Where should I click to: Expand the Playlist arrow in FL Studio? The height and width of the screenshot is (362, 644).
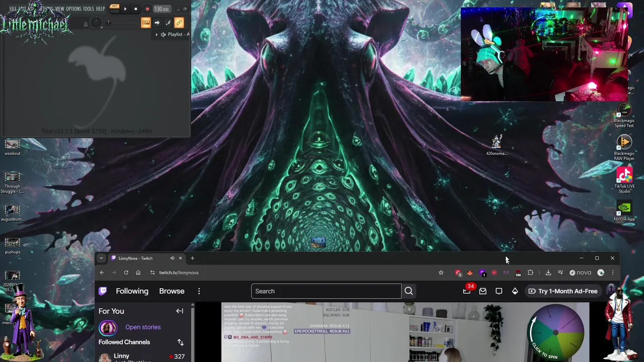point(156,35)
